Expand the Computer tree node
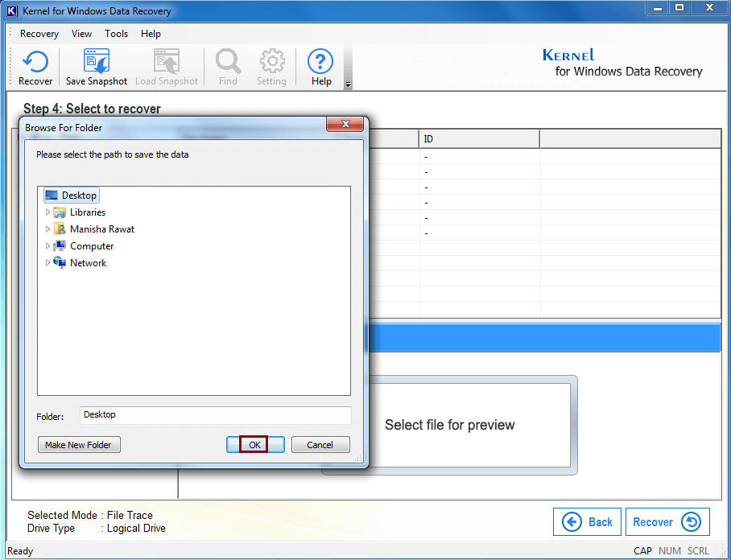The height and width of the screenshot is (560, 731). [x=47, y=246]
